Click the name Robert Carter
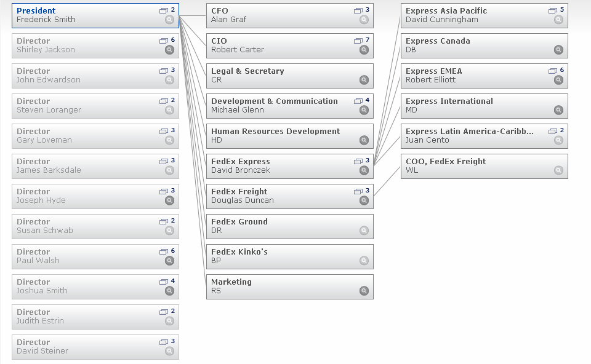Image resolution: width=591 pixels, height=364 pixels. pos(238,50)
